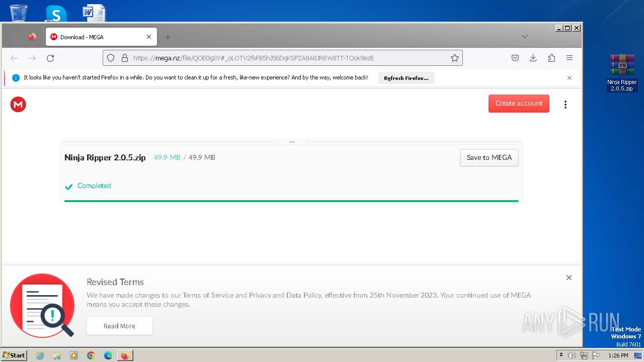The width and height of the screenshot is (644, 362).
Task: Reload the page with Firefox refresh icon
Action: click(x=50, y=58)
